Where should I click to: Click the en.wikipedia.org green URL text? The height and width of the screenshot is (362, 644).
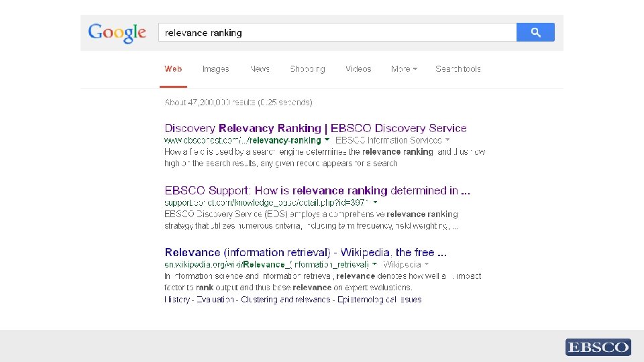[266, 264]
